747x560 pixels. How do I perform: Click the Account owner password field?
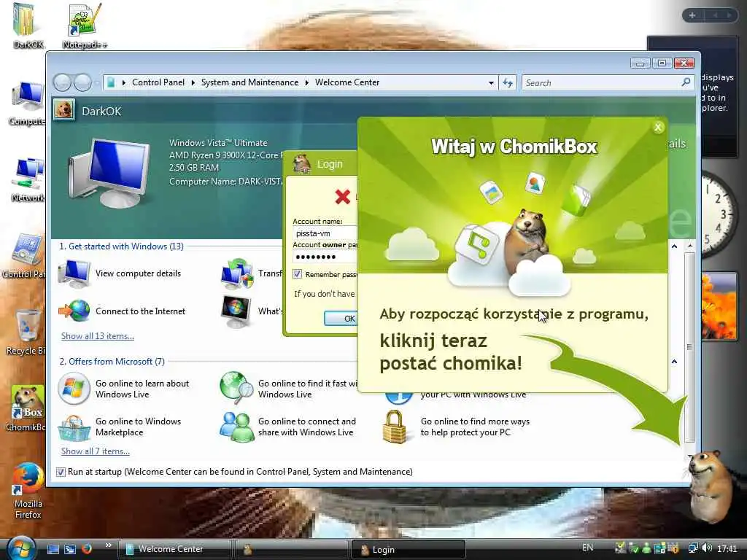(x=325, y=257)
